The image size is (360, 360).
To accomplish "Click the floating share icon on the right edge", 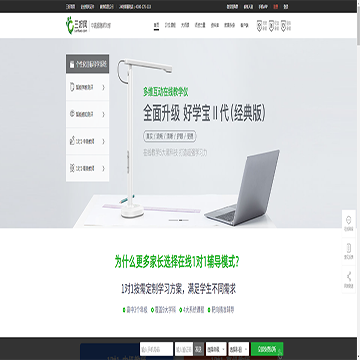I will [x=349, y=276].
